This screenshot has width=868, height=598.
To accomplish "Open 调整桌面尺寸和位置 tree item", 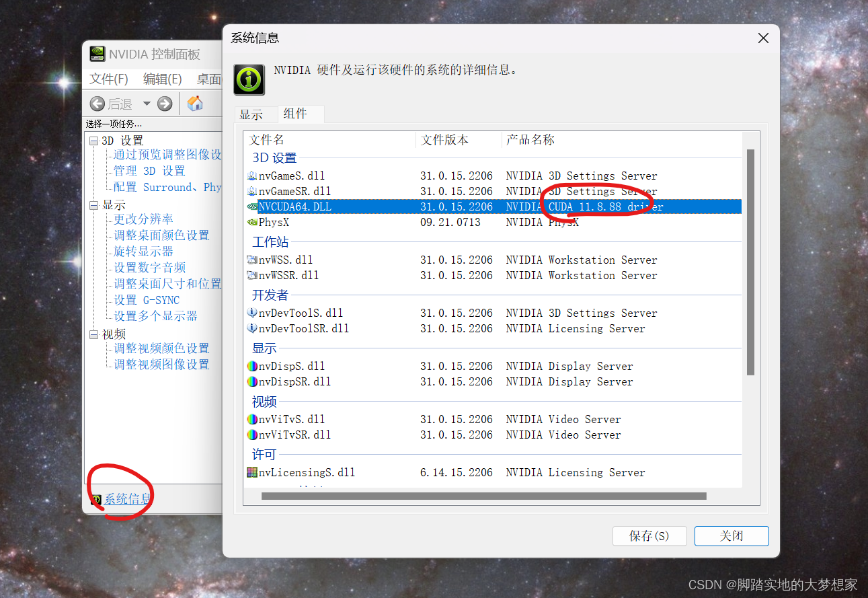I will pyautogui.click(x=167, y=284).
